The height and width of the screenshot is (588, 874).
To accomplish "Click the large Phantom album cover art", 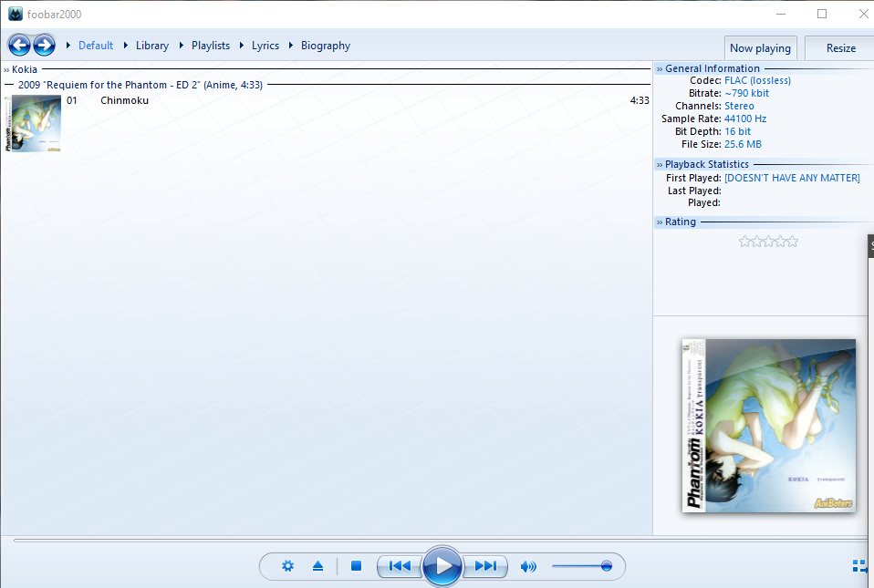I will [x=769, y=426].
